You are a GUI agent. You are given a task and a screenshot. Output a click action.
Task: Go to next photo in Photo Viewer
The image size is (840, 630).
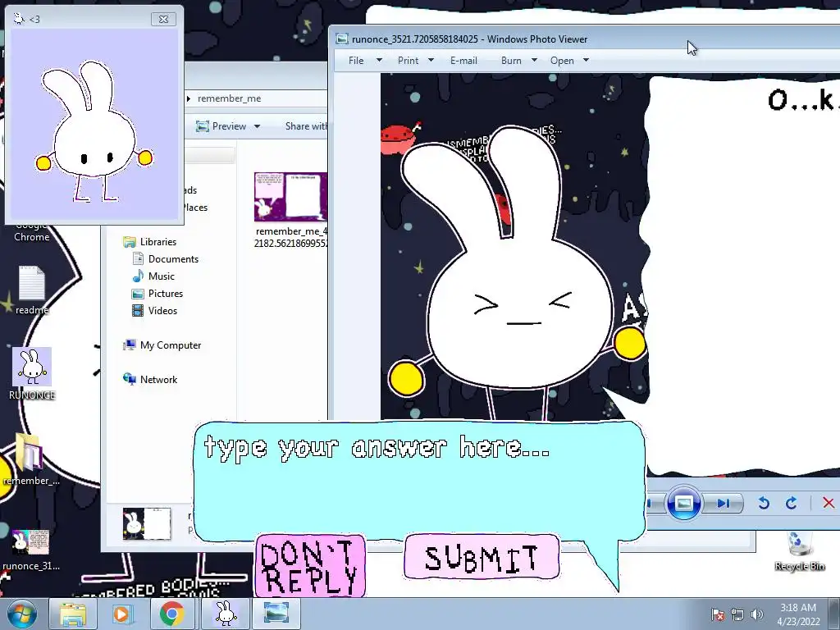(x=724, y=503)
